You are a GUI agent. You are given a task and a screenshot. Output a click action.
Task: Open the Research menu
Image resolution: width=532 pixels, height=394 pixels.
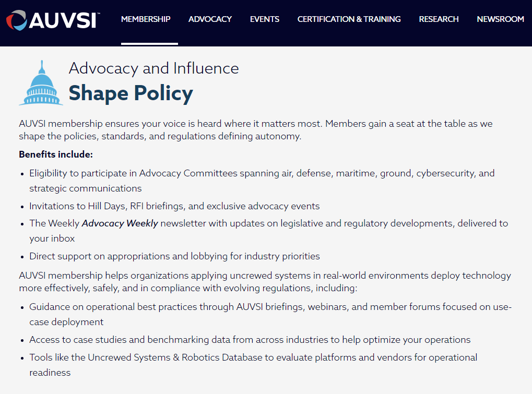[439, 19]
